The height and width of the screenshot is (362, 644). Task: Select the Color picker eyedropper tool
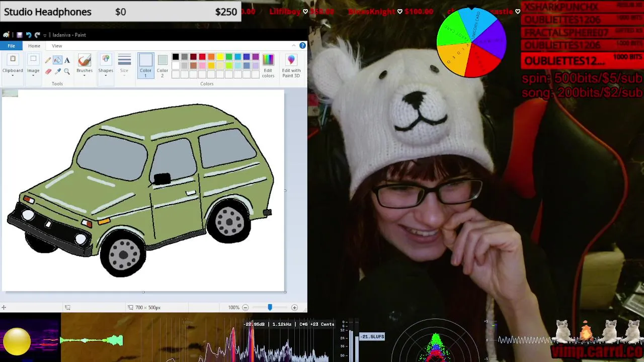point(57,71)
